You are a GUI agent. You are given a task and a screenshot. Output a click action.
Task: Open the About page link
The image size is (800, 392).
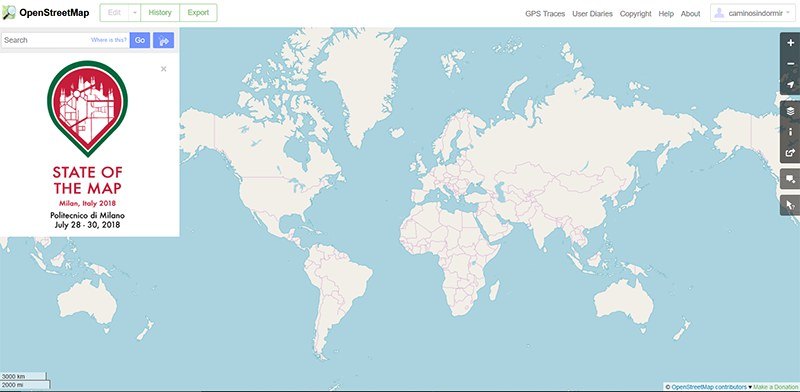click(690, 14)
